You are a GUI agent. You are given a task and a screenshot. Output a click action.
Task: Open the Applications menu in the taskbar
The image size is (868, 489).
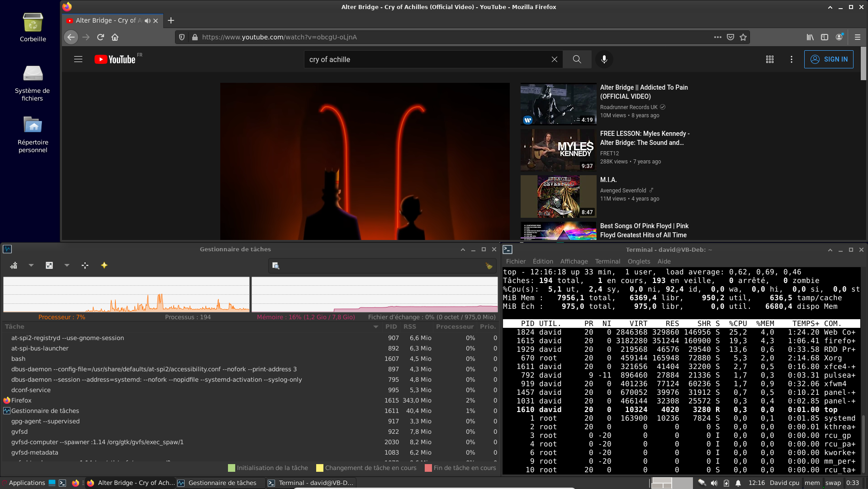[27, 483]
